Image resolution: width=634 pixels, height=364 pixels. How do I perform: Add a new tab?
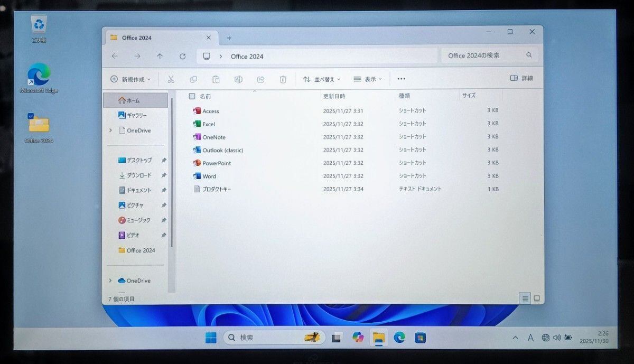tap(229, 38)
